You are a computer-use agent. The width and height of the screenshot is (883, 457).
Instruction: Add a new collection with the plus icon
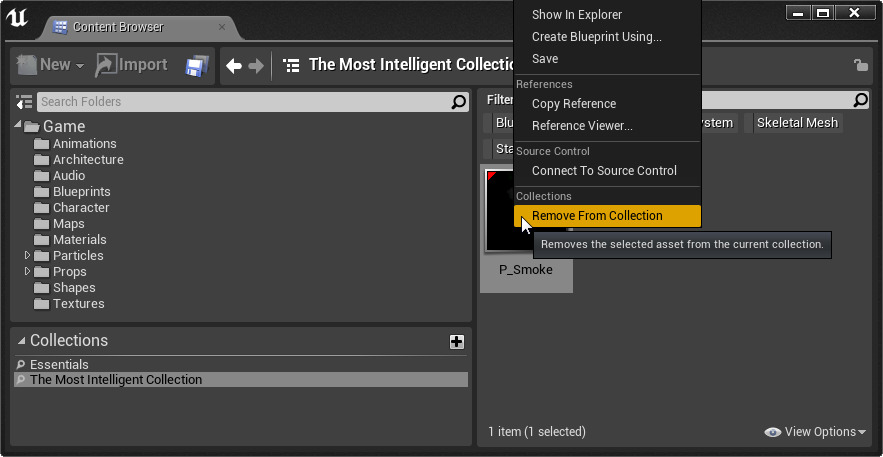point(457,342)
